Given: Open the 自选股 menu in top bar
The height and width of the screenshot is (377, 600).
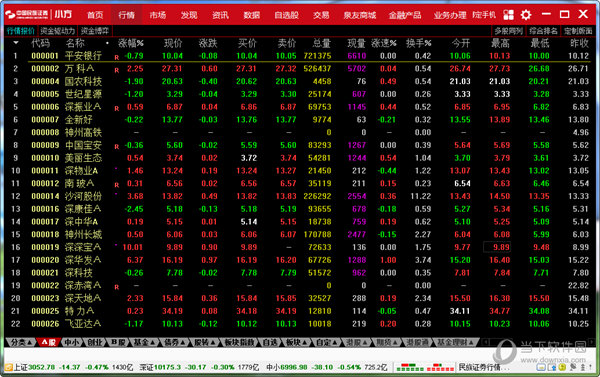Looking at the screenshot, I should coord(286,15).
